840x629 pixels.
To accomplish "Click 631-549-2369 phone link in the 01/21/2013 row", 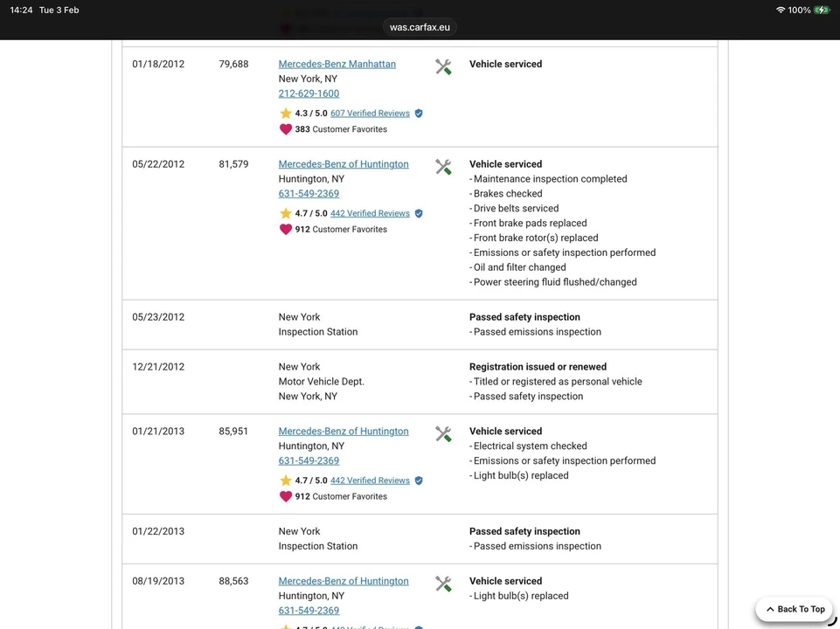I will pyautogui.click(x=309, y=460).
